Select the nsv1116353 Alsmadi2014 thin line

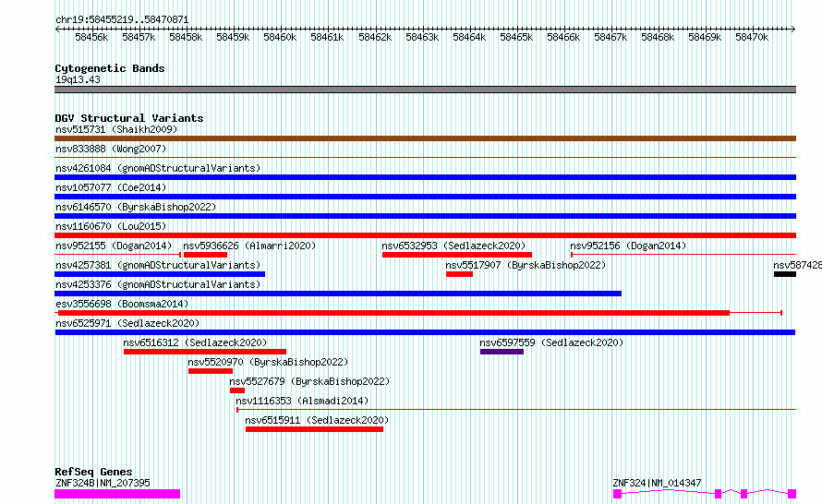click(516, 410)
